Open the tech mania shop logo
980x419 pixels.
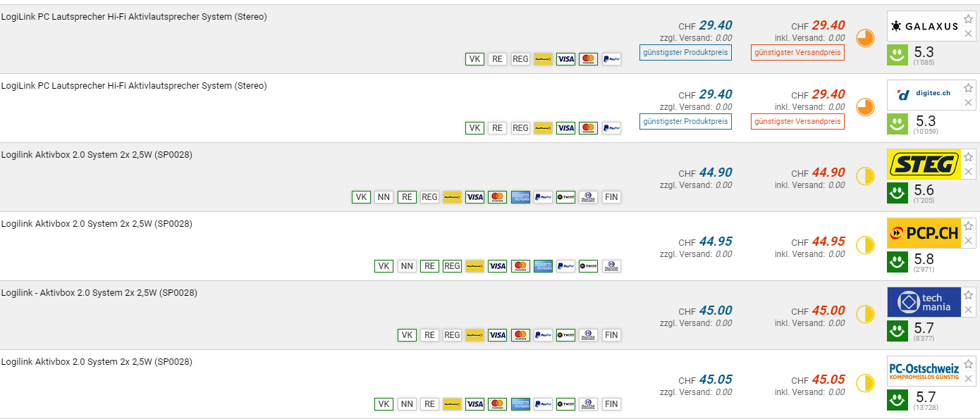point(924,302)
